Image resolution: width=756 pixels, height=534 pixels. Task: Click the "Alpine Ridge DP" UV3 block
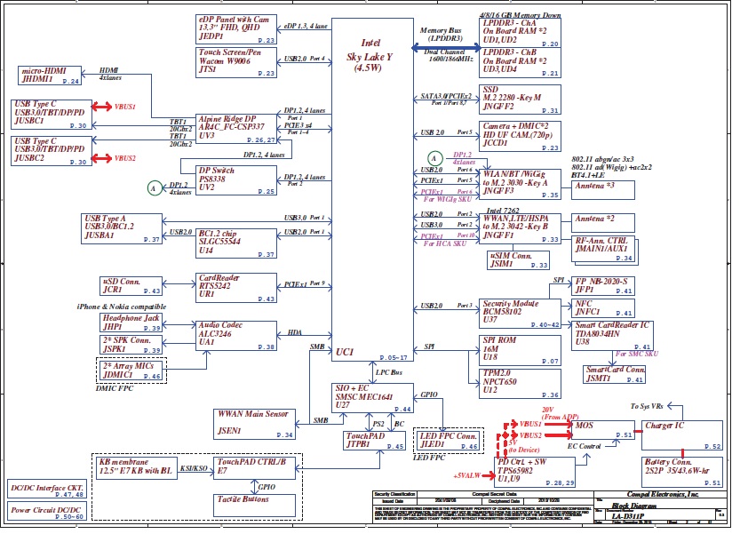pos(236,129)
